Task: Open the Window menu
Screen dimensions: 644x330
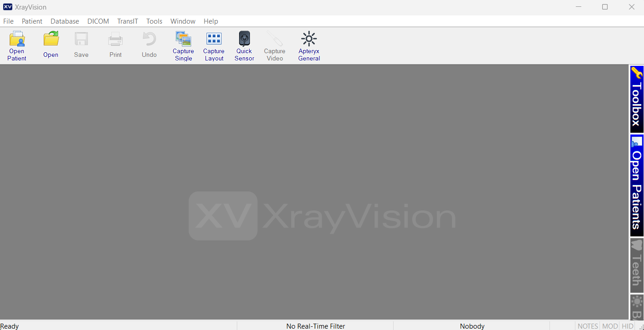Action: [x=183, y=21]
